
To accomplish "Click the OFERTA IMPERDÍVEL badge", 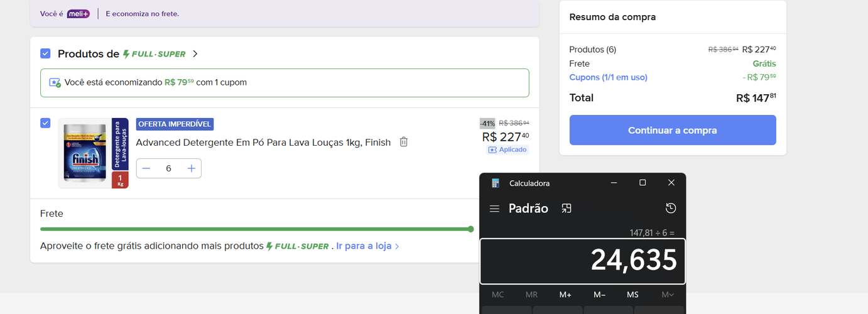I will (x=175, y=124).
